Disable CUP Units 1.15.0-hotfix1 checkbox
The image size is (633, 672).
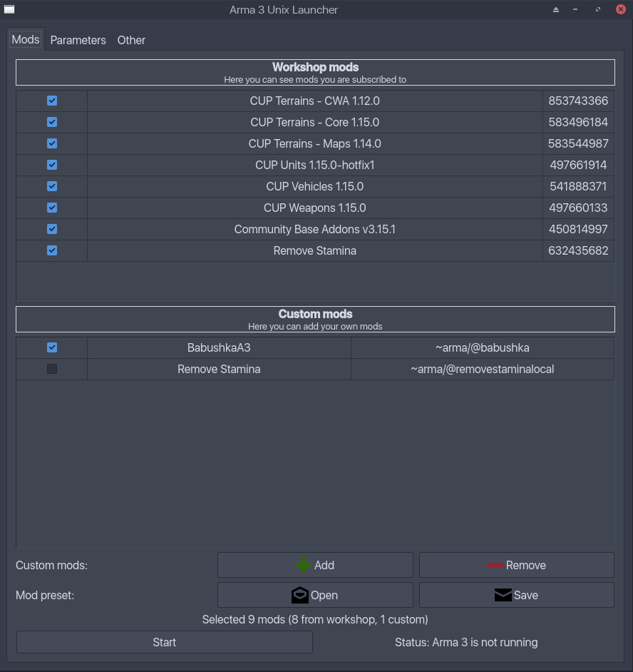[x=52, y=165]
